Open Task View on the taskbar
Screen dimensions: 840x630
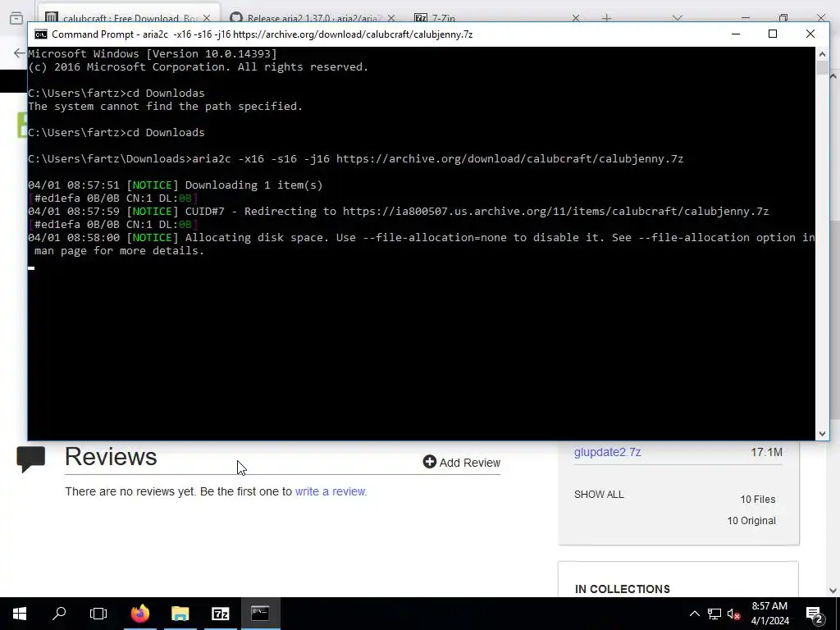pyautogui.click(x=98, y=614)
